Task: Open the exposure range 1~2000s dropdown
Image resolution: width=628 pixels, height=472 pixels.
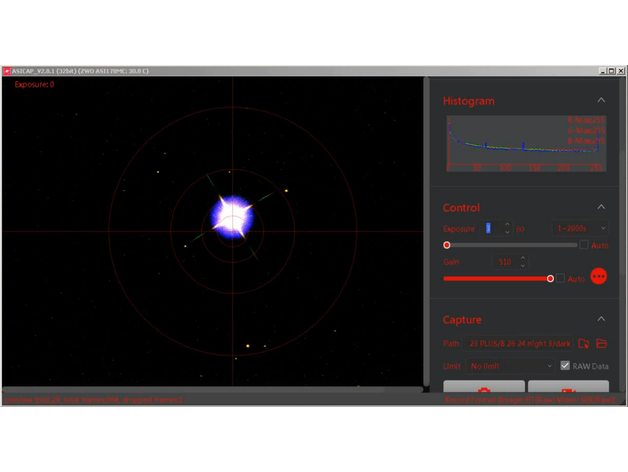Action: tap(581, 229)
